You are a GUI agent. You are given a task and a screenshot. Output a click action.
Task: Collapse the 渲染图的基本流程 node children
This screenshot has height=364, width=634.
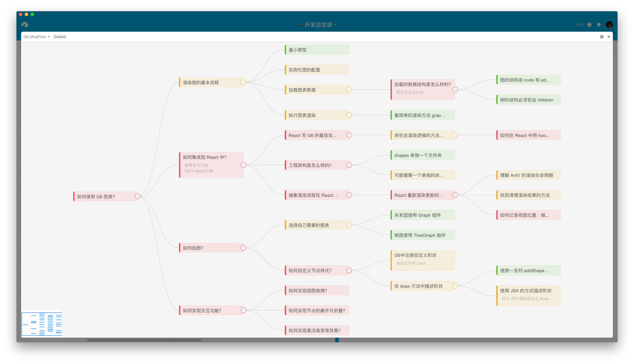[x=243, y=82]
